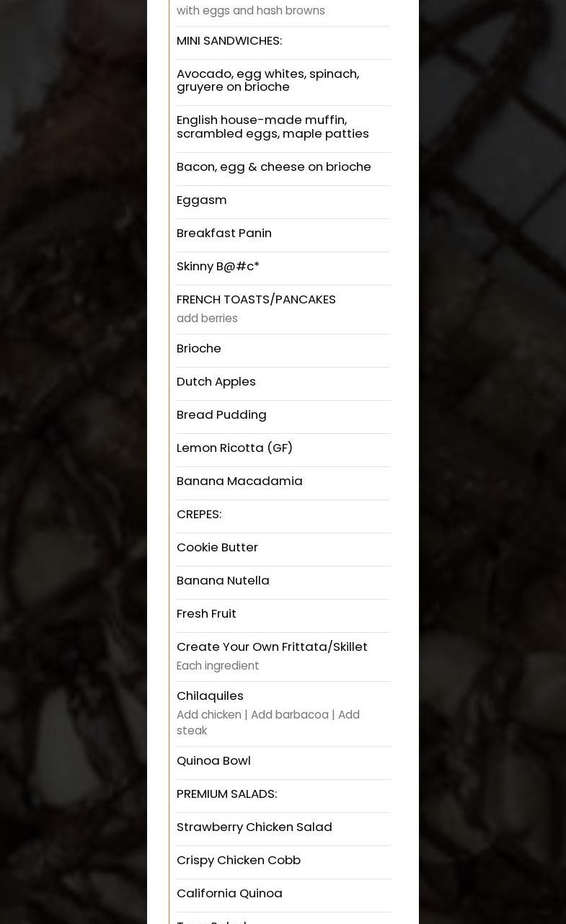Click the Quinoa Bowl entry
The image size is (566, 924).
click(x=213, y=761)
